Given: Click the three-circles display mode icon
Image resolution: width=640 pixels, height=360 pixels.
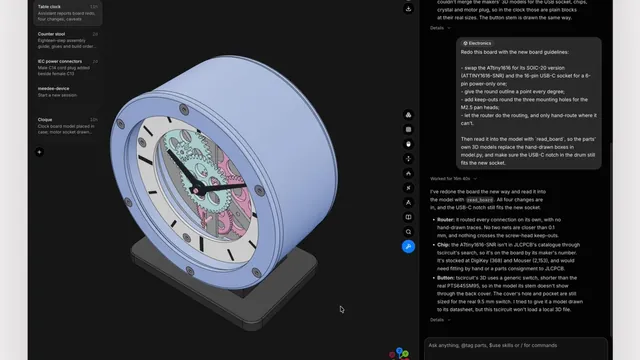Looking at the screenshot, I should coord(408,115).
